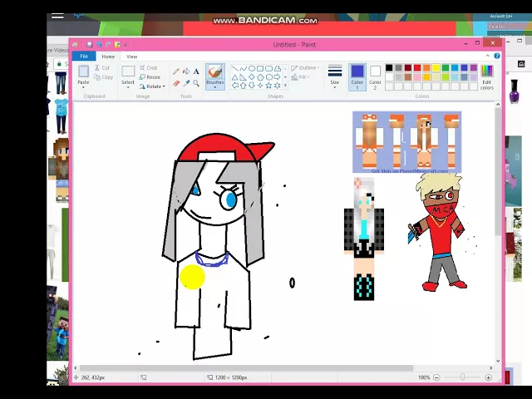The width and height of the screenshot is (532, 399).
Task: Switch to the View tab
Action: click(x=131, y=57)
